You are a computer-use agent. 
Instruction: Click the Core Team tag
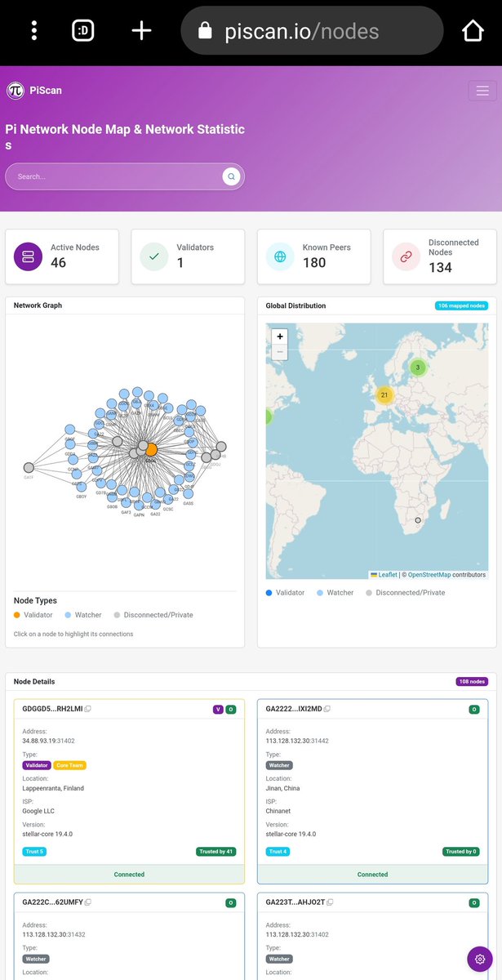pos(69,765)
